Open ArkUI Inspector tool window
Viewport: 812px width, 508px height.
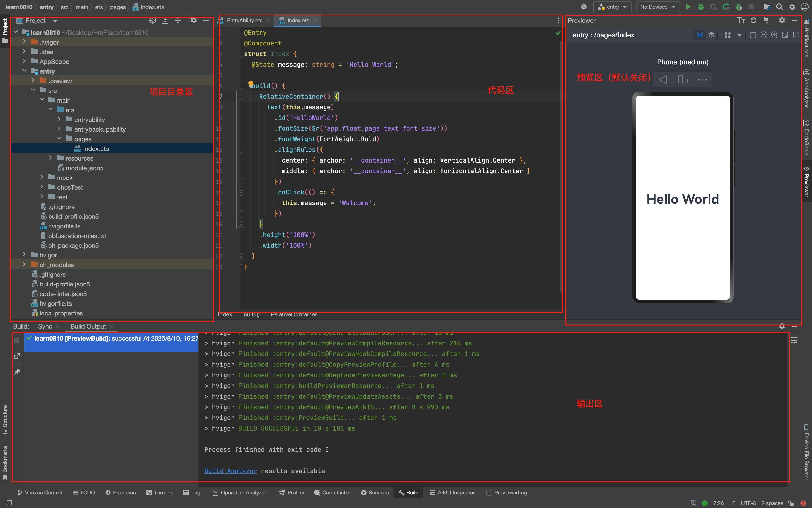(x=452, y=493)
